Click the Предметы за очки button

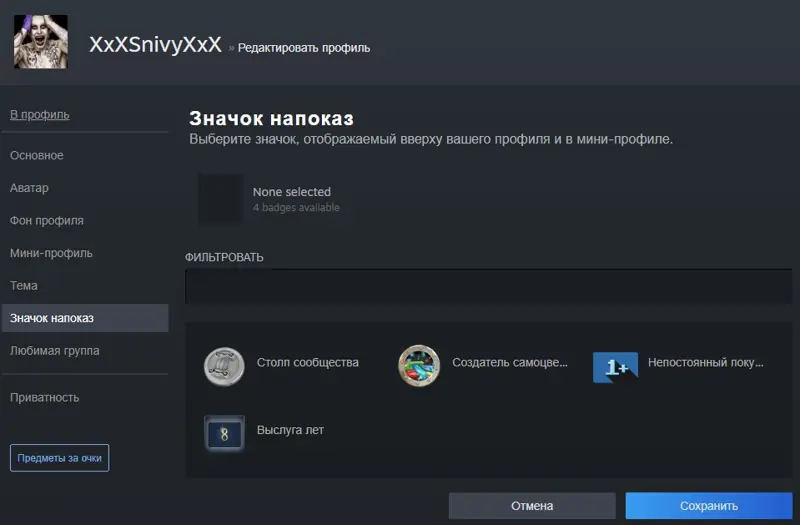59,458
